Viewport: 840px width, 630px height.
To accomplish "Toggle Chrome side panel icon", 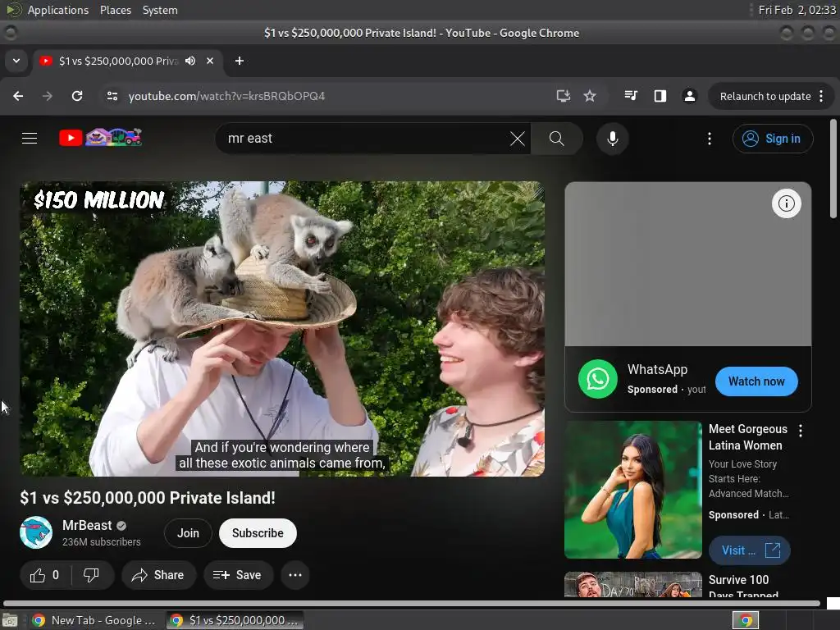I will point(660,96).
